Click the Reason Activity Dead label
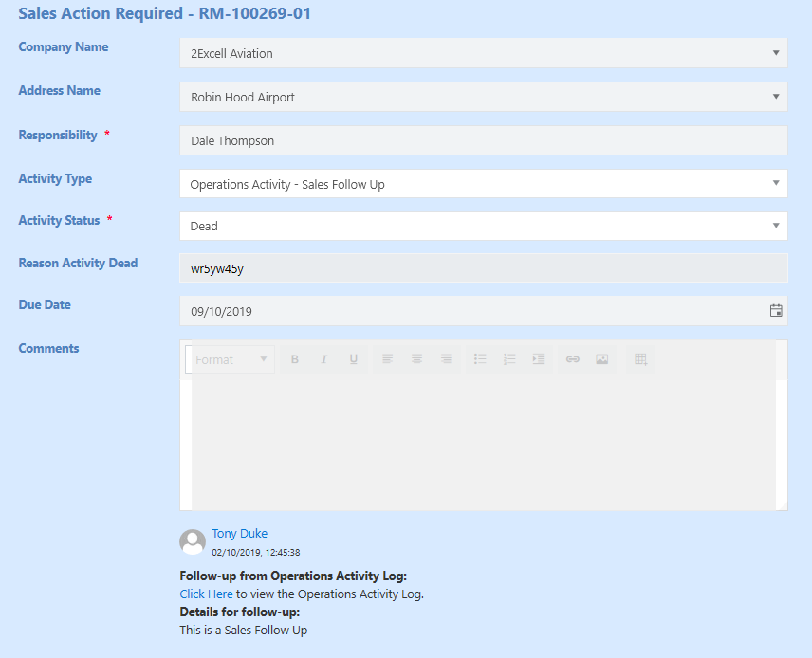Screen dimensions: 812x658 [78, 263]
